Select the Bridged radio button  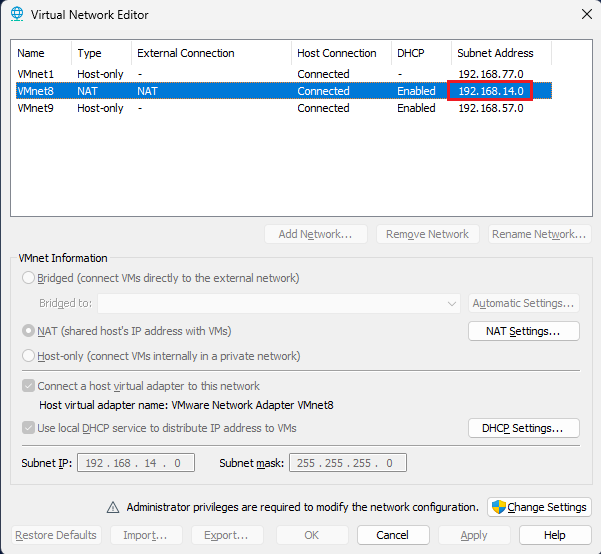[29, 278]
